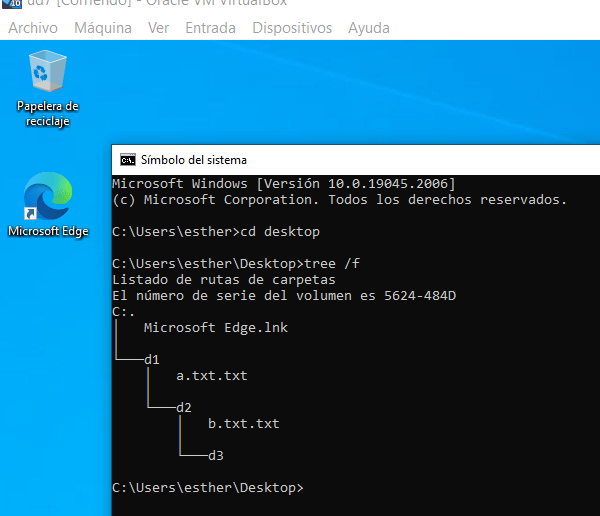
Task: Open the Ver menu
Action: coord(158,28)
